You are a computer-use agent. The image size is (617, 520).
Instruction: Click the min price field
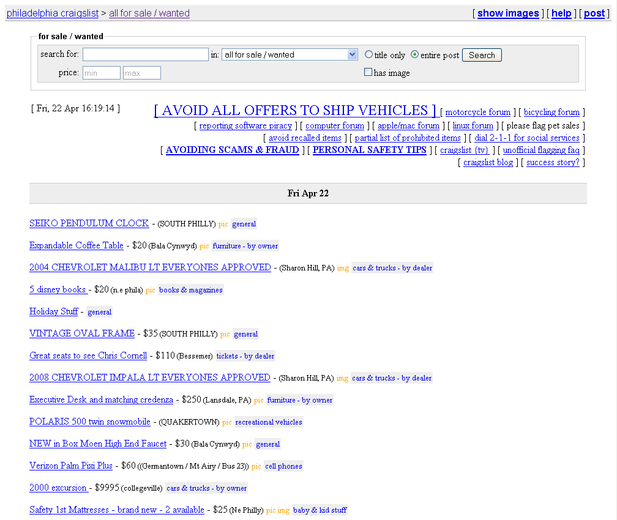[x=101, y=73]
